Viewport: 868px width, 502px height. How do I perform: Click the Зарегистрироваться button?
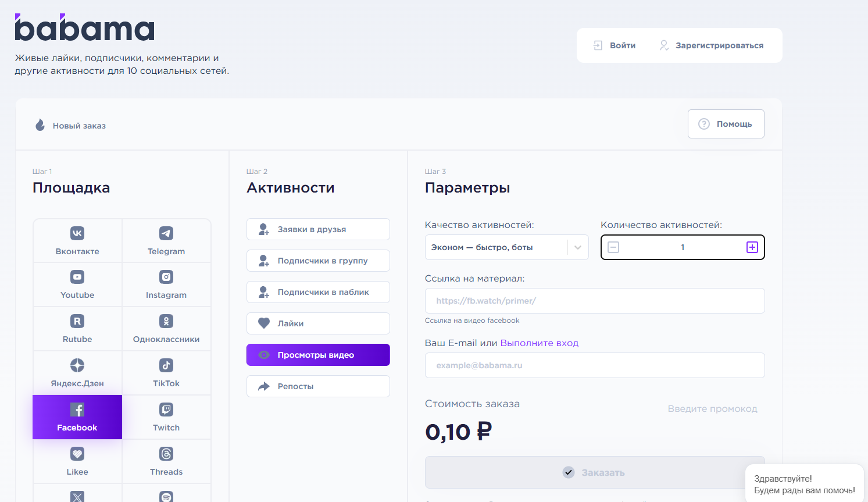point(712,45)
